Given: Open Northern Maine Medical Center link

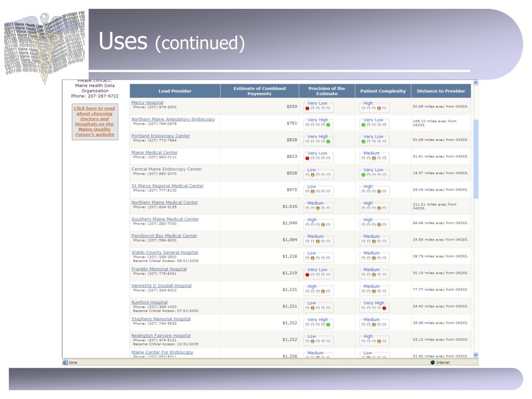Looking at the screenshot, I should click(x=165, y=202).
